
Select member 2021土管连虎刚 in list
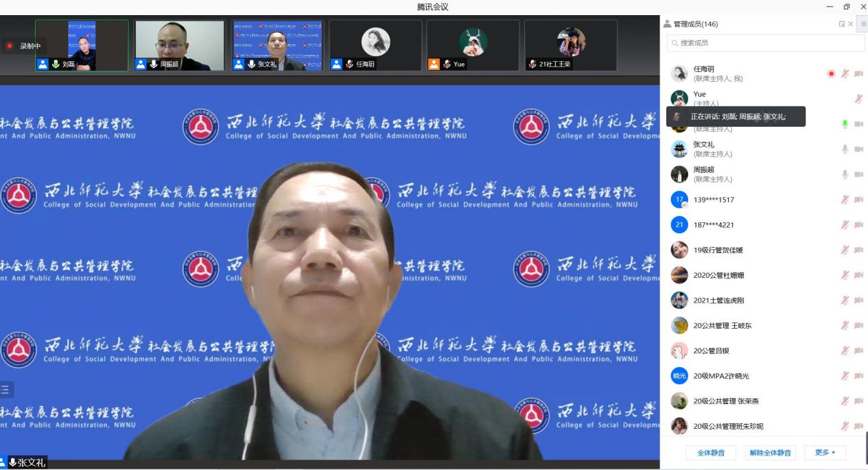tap(718, 301)
